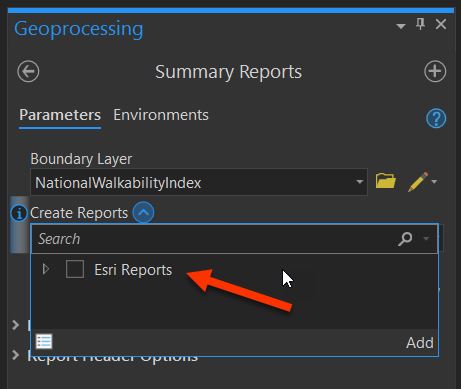The image size is (461, 389).
Task: Click the pencil sketch tool icon
Action: tap(418, 182)
